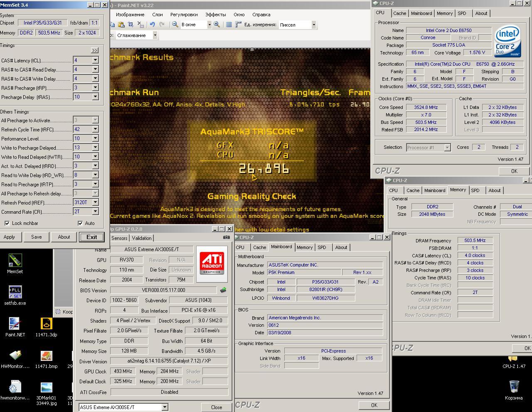Click the MemSet >> expand button
532x412 pixels.
(95, 50)
